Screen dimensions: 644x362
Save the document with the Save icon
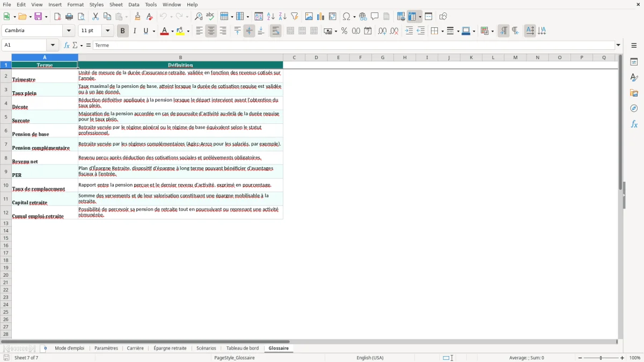[x=38, y=17]
